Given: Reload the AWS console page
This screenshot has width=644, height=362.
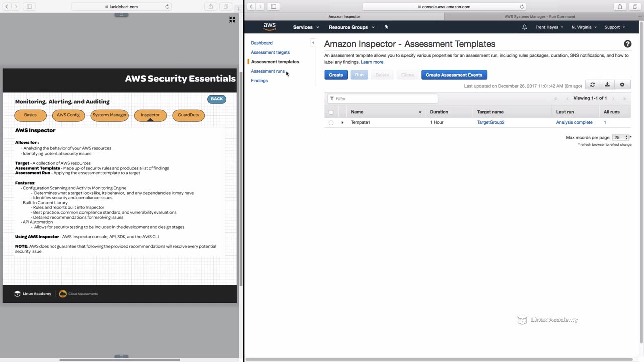Looking at the screenshot, I should pos(522,7).
